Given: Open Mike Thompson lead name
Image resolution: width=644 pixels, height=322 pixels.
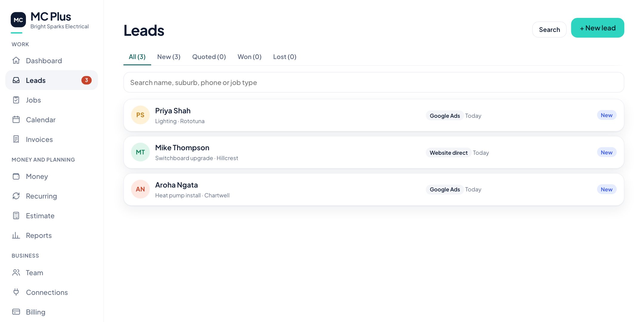Looking at the screenshot, I should 182,148.
